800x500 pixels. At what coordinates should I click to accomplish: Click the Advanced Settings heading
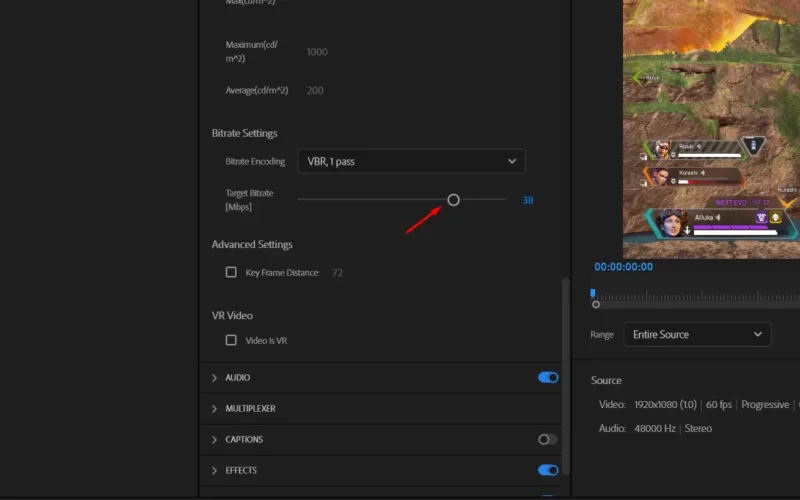point(252,244)
